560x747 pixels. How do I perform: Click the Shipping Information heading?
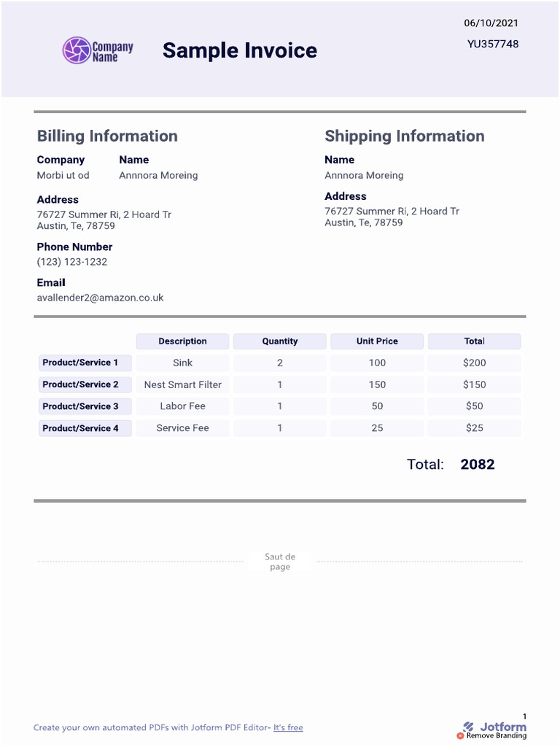[x=404, y=136]
